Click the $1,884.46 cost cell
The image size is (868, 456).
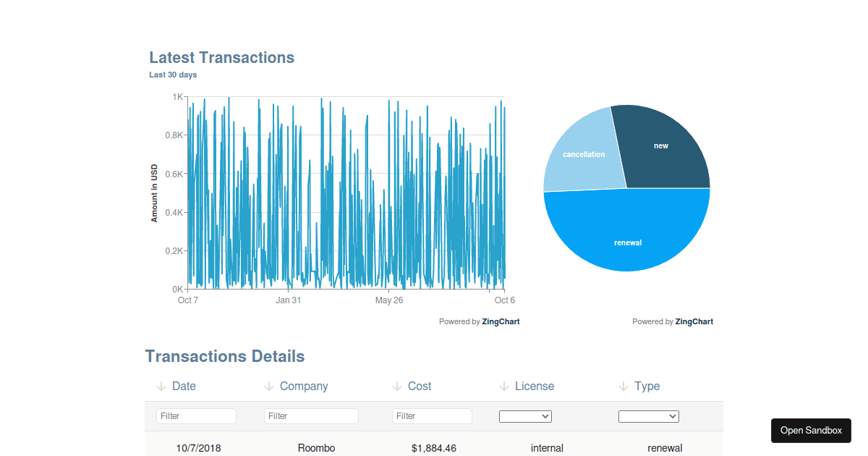[434, 448]
